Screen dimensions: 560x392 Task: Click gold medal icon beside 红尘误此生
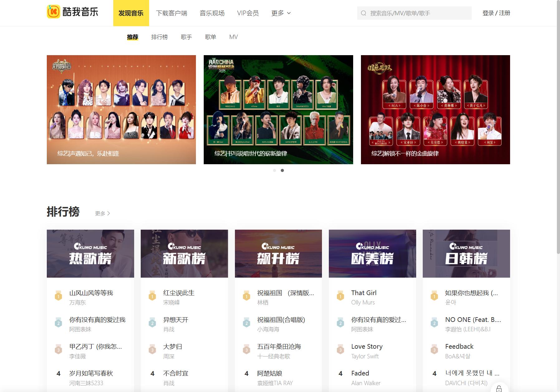pos(152,296)
